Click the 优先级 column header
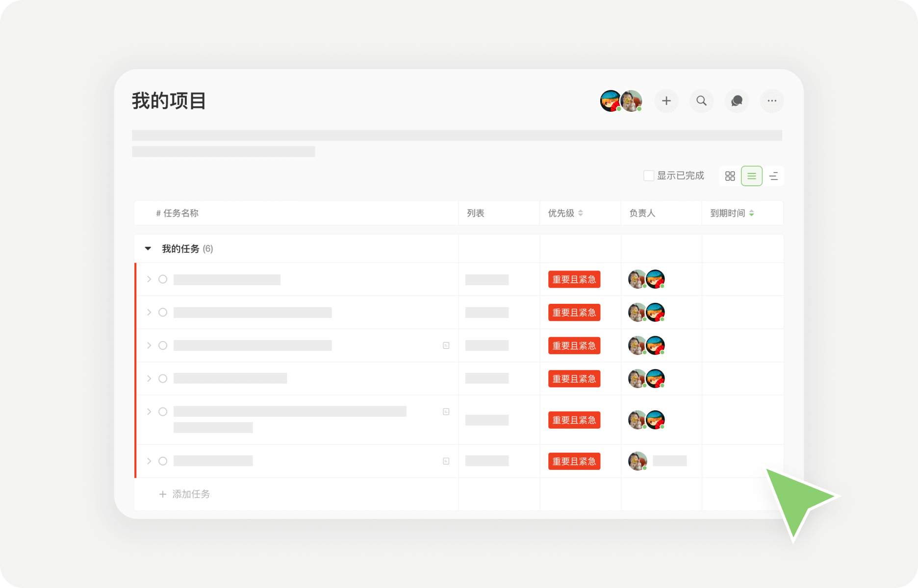 click(561, 213)
